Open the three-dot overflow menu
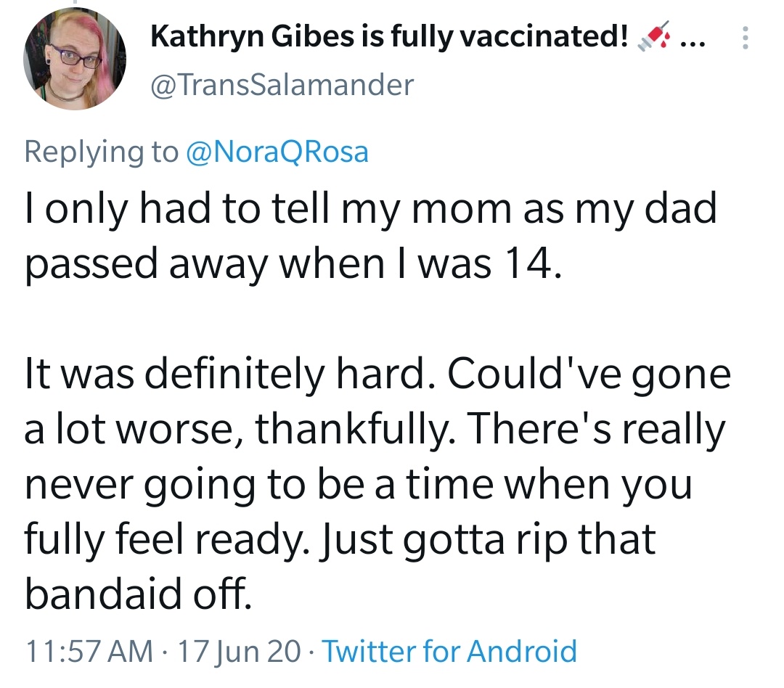 [x=745, y=38]
